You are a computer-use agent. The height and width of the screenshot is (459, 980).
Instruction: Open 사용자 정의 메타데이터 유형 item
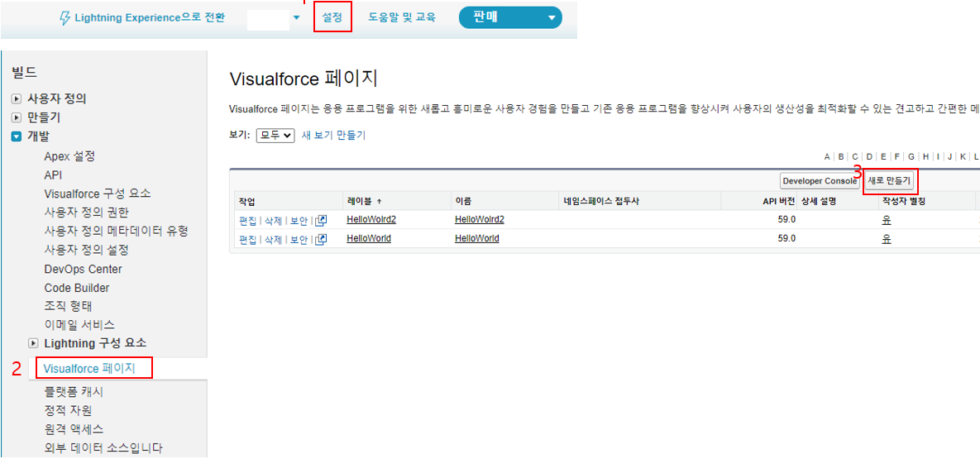tap(117, 232)
